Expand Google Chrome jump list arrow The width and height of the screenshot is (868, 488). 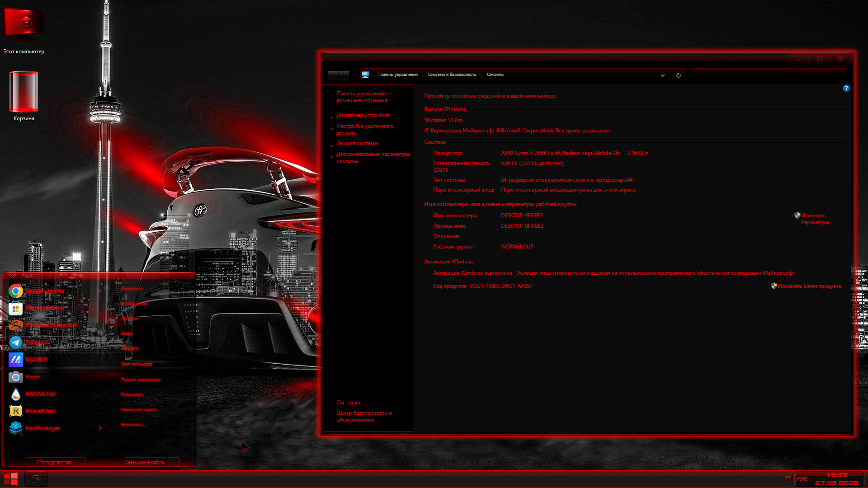pyautogui.click(x=100, y=291)
